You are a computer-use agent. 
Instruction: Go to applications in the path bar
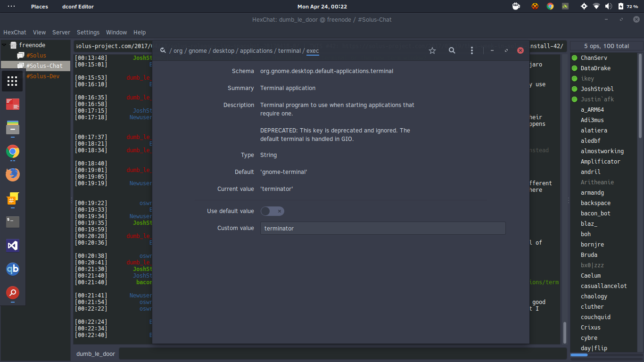pos(256,51)
